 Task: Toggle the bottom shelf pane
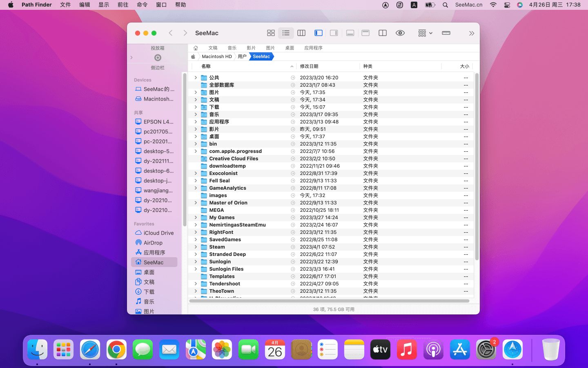[x=350, y=33]
